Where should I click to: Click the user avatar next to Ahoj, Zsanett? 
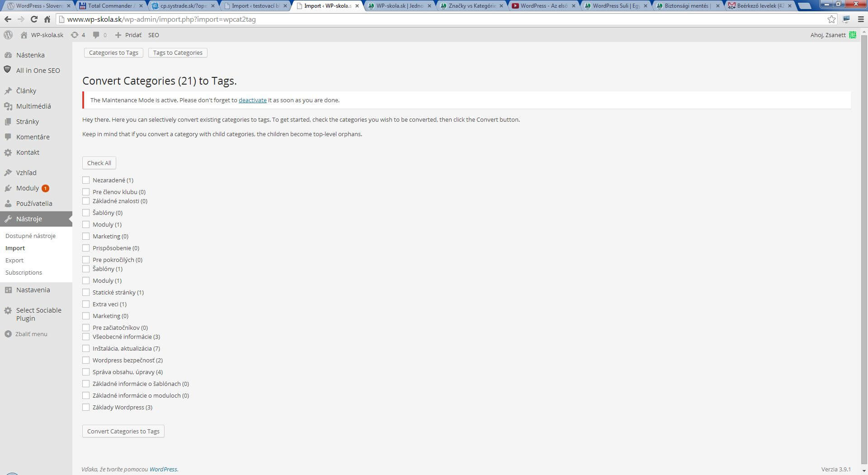[x=853, y=35]
